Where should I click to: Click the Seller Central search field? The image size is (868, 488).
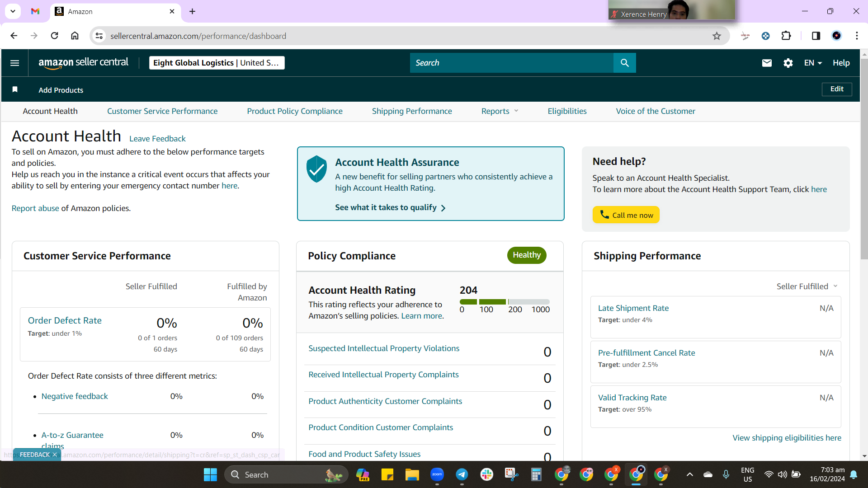click(x=512, y=63)
